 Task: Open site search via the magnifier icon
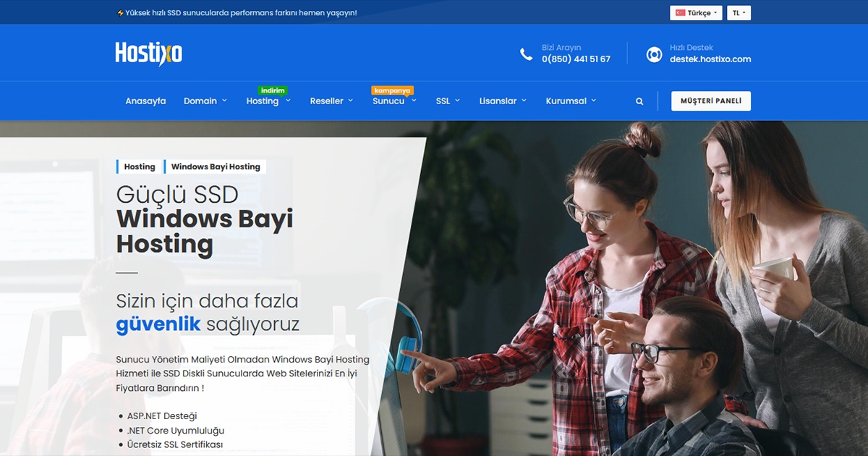point(639,101)
